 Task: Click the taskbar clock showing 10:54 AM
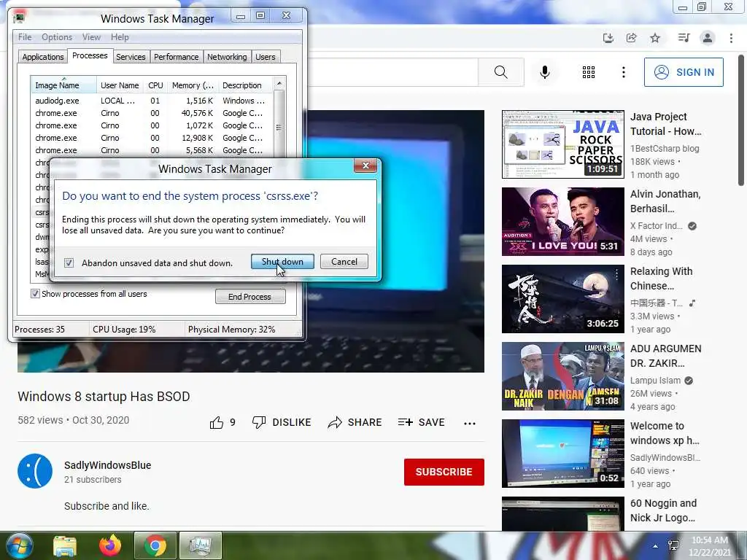(x=710, y=546)
